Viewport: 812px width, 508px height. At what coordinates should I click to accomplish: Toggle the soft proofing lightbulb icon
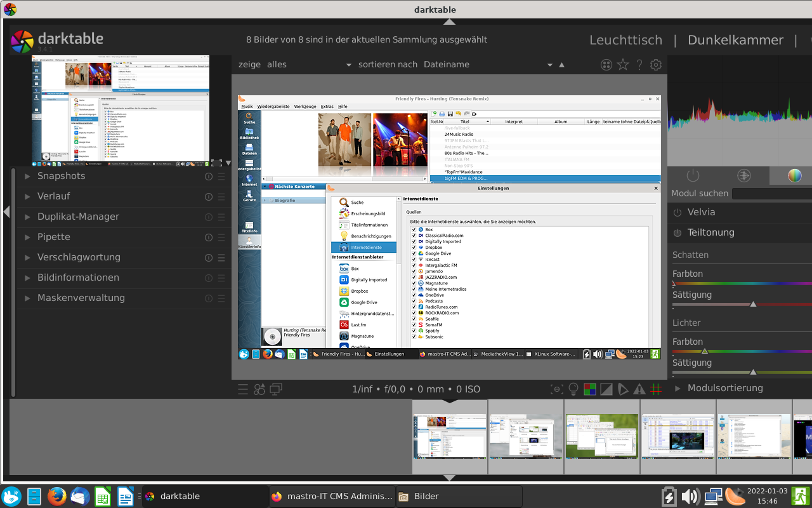click(x=573, y=389)
